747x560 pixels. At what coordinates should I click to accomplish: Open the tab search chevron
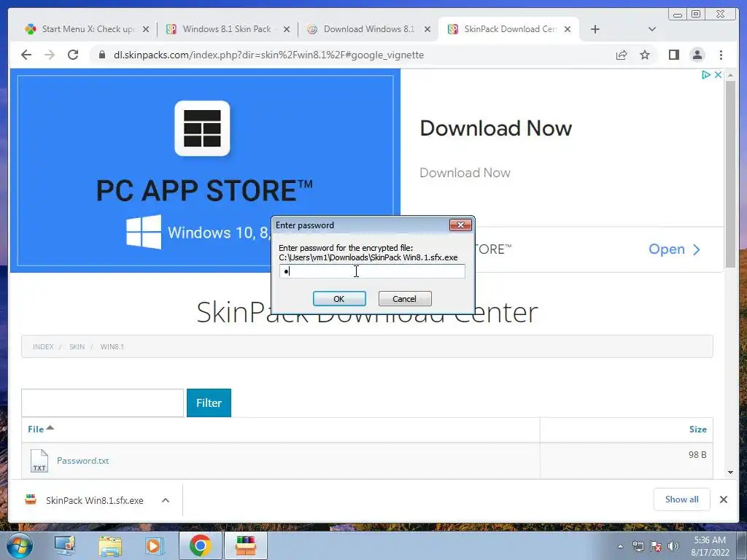coord(652,29)
